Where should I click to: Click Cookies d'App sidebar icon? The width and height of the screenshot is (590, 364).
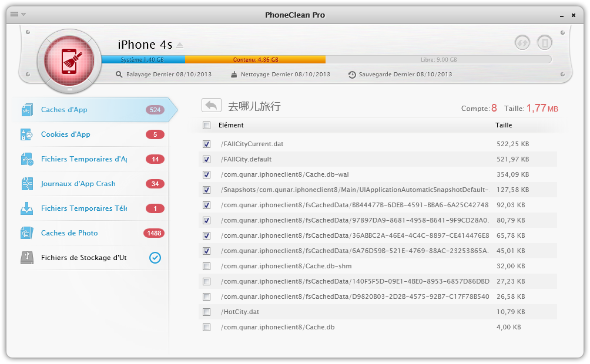pos(27,134)
